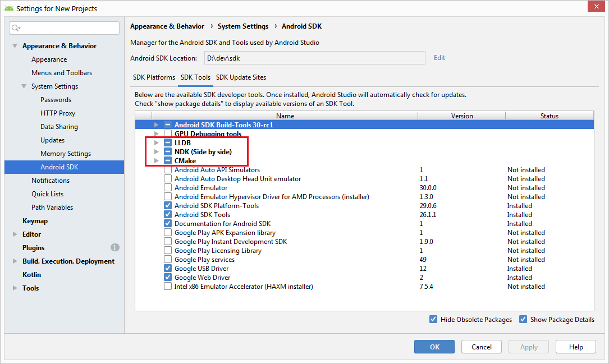Image resolution: width=609 pixels, height=364 pixels.
Task: Click System Settings breadcrumb
Action: (x=242, y=26)
